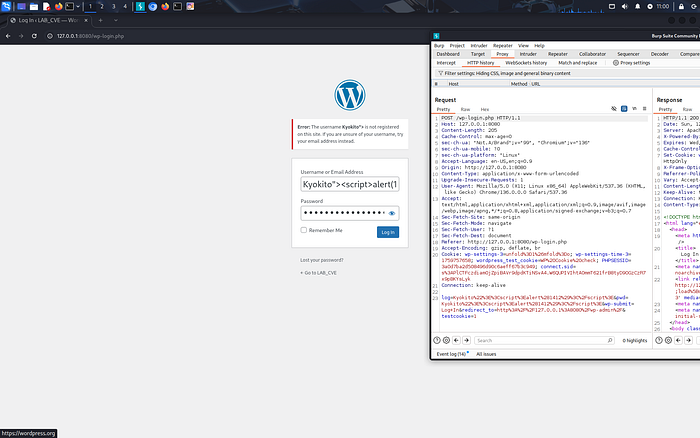Open the View menu in Burp Suite
The height and width of the screenshot is (438, 700).
(523, 46)
